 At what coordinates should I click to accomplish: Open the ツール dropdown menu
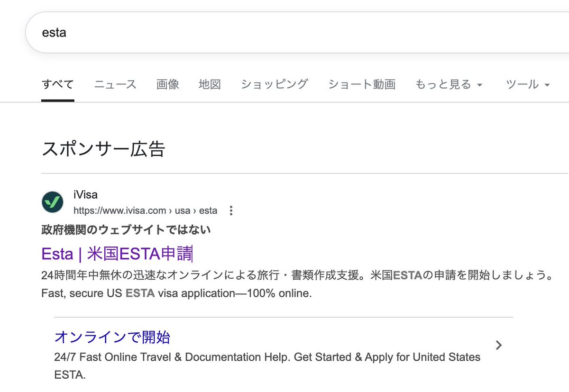click(528, 84)
